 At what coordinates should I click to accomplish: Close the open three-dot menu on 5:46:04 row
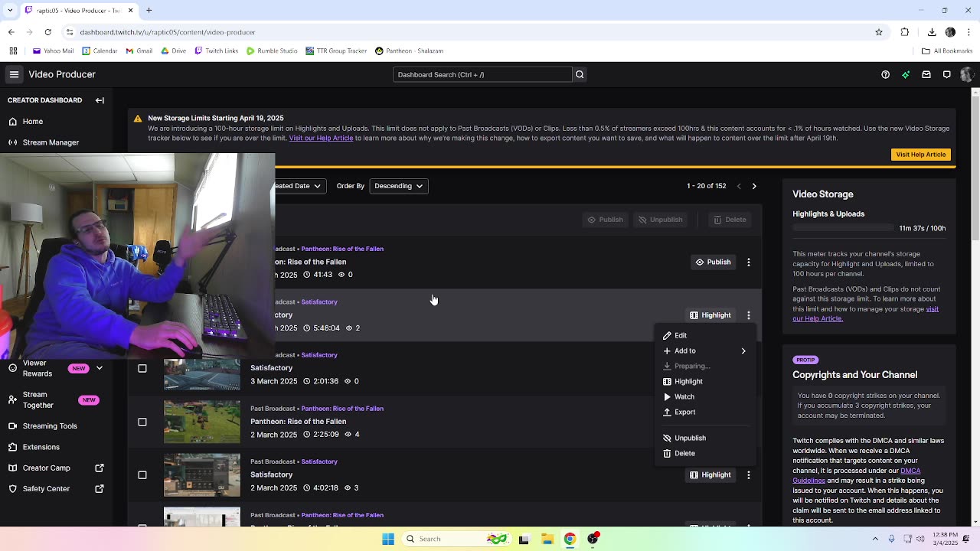click(749, 315)
